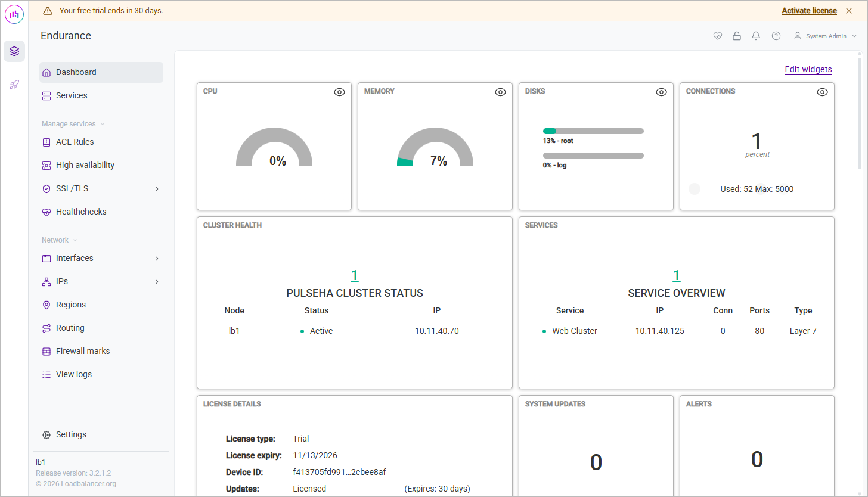Expand the Interfaces submenu chevron
Screen dimensions: 868x497
pos(157,258)
